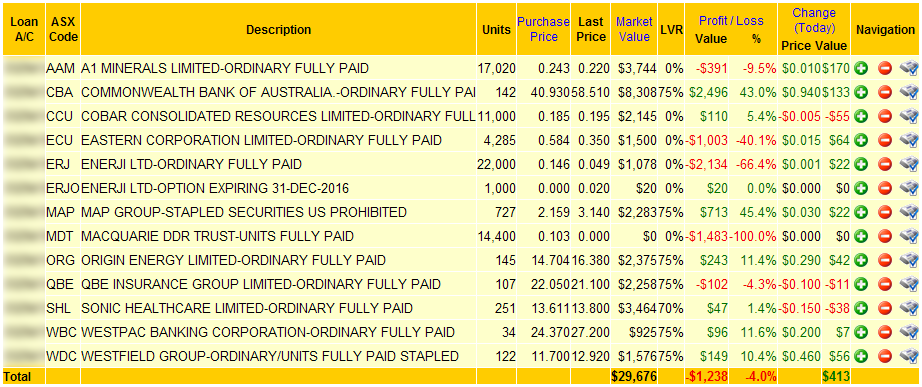Sort by Purchase Price column header
The image size is (922, 387).
point(543,29)
